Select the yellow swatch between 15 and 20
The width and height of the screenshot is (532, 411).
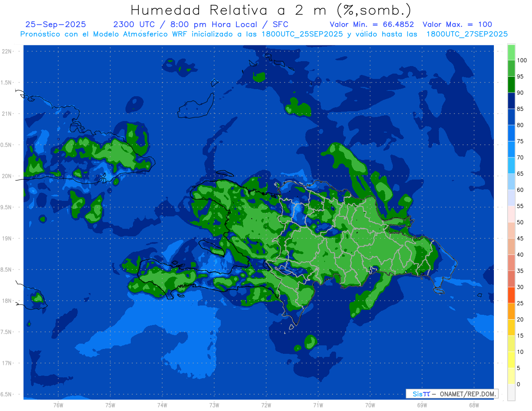[511, 327]
